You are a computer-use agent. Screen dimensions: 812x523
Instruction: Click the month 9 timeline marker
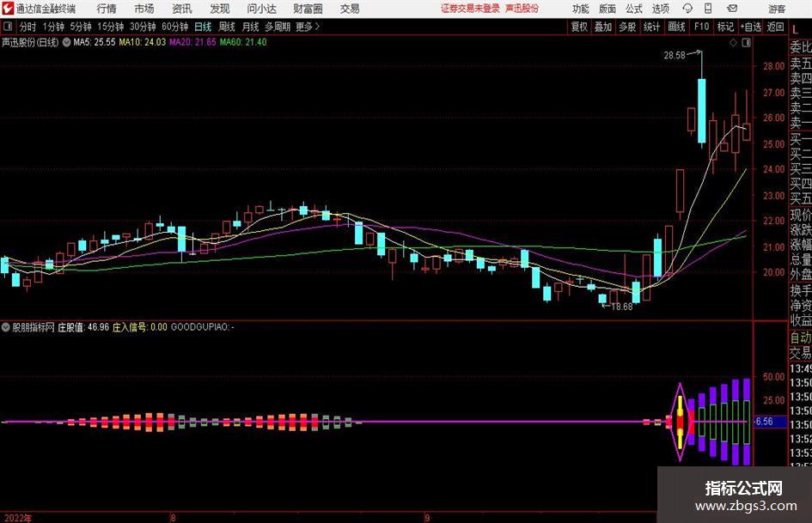click(427, 518)
